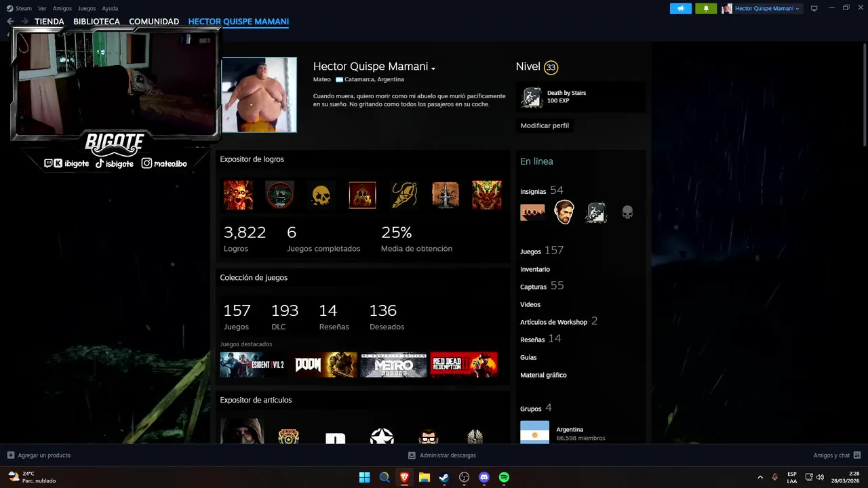Image resolution: width=868 pixels, height=488 pixels.
Task: Open the Resident Evil 2 featured game
Action: 252,365
